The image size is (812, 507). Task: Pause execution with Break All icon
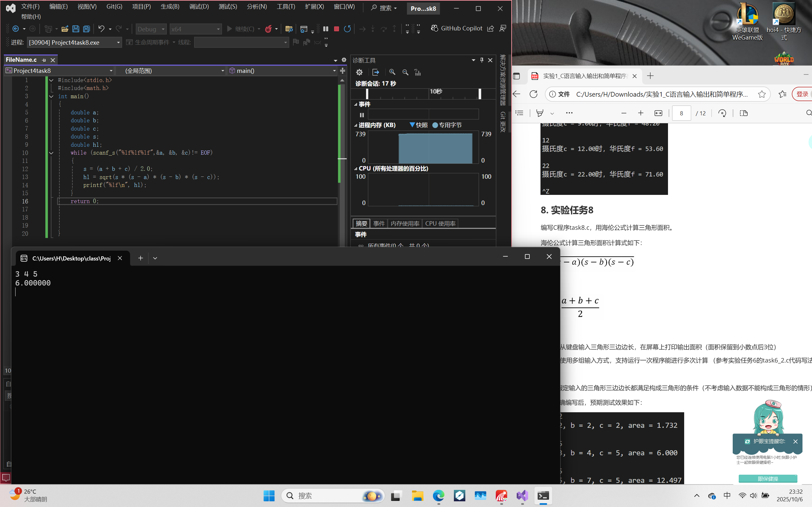(x=325, y=29)
